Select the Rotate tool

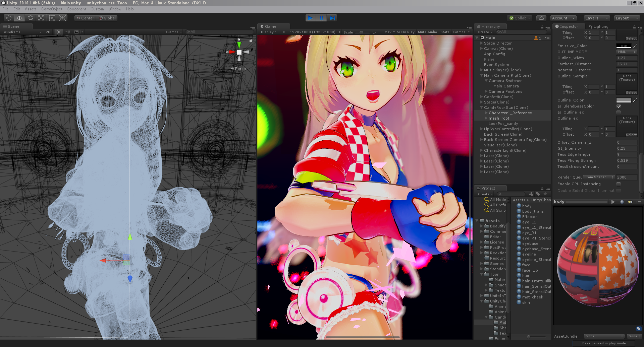pos(30,18)
